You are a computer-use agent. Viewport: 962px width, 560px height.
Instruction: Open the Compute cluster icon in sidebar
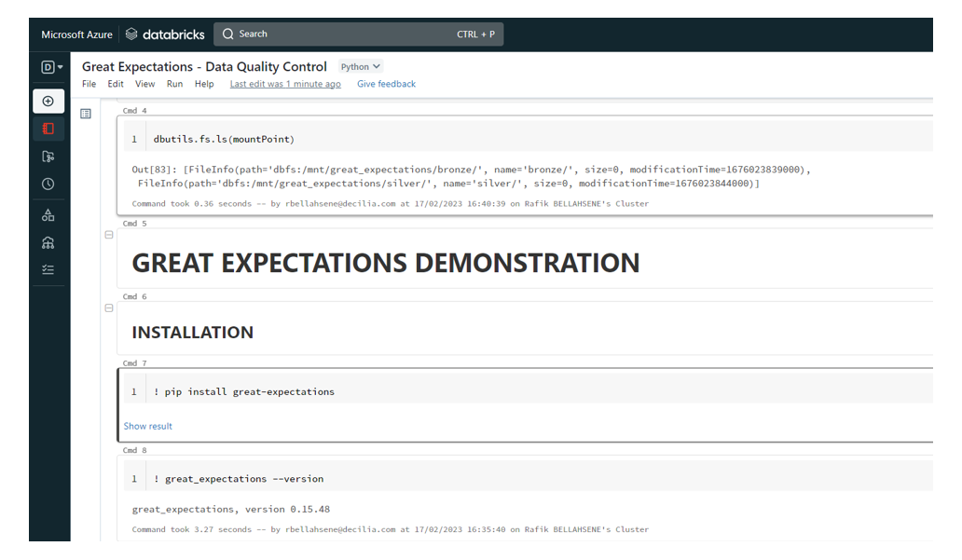pyautogui.click(x=48, y=243)
